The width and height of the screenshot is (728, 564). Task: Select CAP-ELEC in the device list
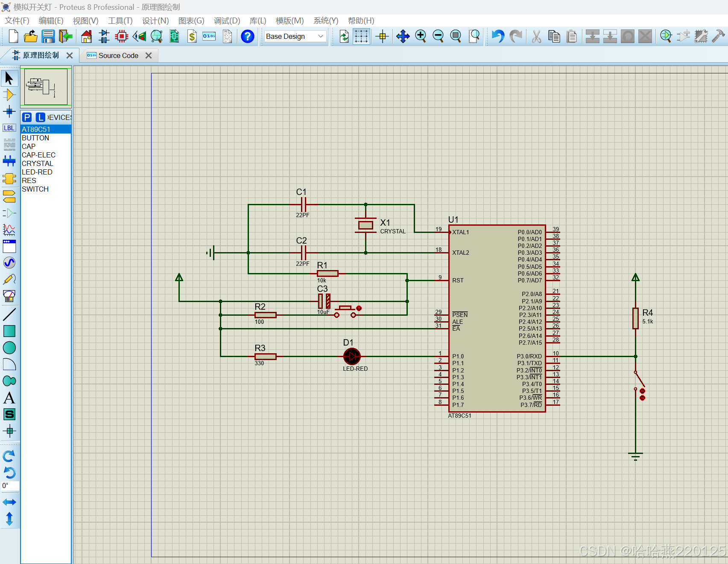point(46,155)
